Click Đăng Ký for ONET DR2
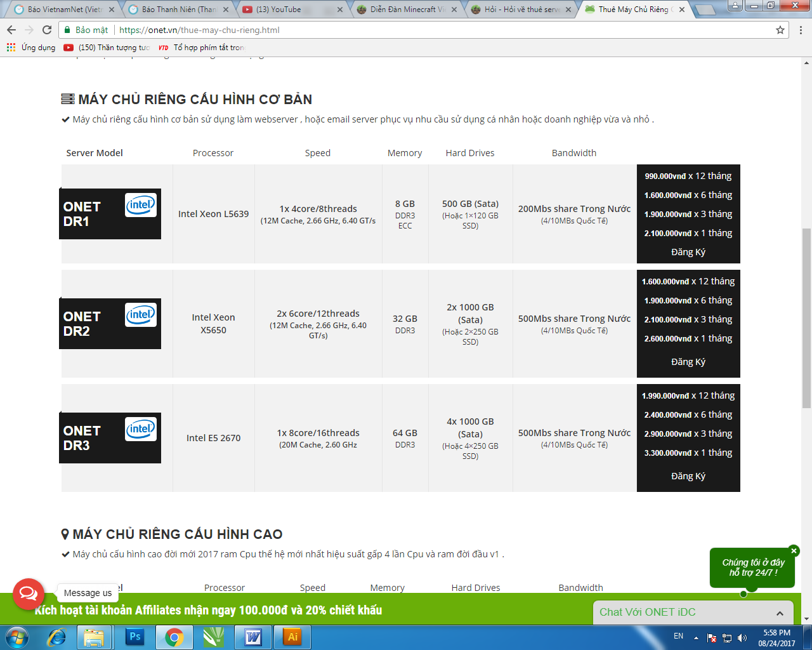 tap(688, 362)
